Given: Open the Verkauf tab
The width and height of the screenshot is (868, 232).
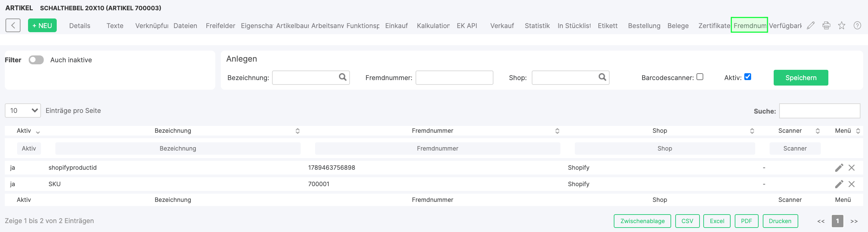Looking at the screenshot, I should click(x=502, y=26).
